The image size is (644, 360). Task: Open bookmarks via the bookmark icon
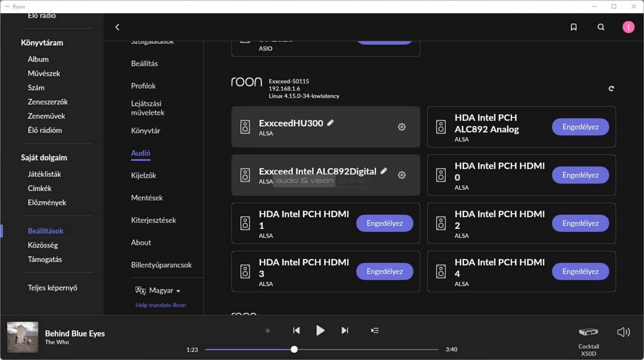pyautogui.click(x=573, y=27)
